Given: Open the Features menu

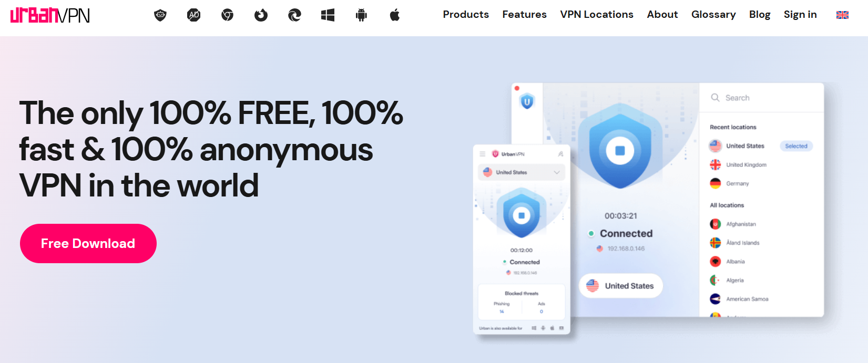Looking at the screenshot, I should point(524,15).
